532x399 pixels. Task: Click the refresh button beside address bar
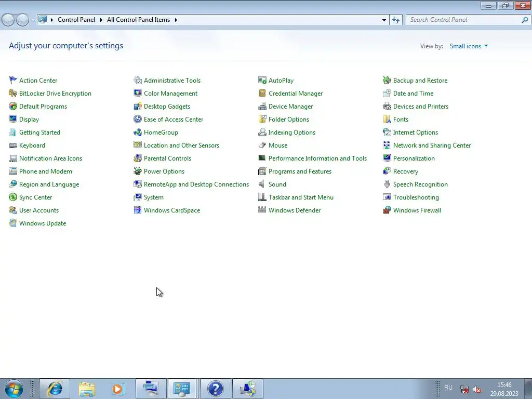tap(395, 20)
